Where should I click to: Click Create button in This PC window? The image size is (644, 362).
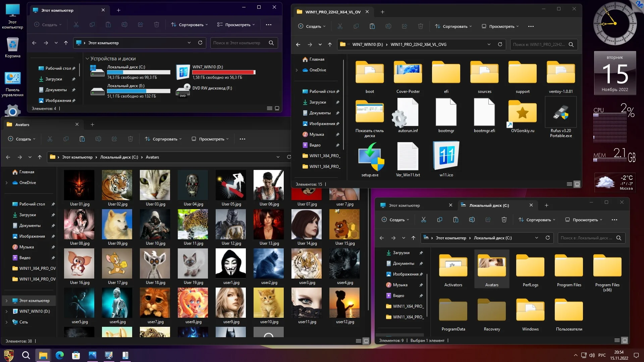pos(48,25)
